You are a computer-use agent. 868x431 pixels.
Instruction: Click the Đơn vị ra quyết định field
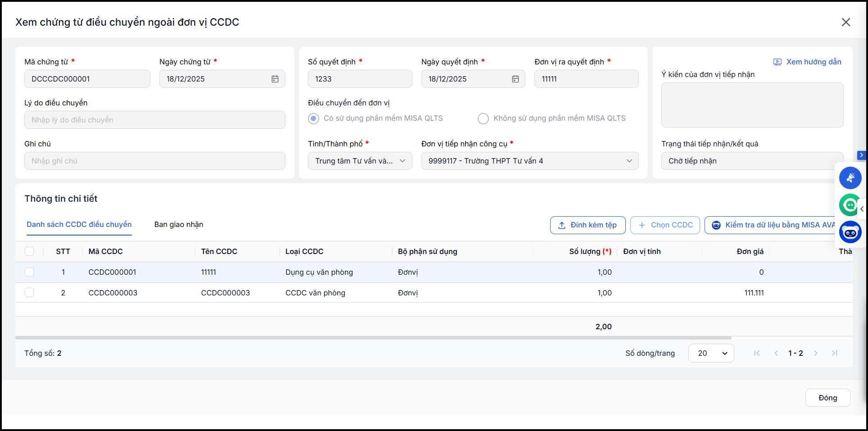(586, 79)
